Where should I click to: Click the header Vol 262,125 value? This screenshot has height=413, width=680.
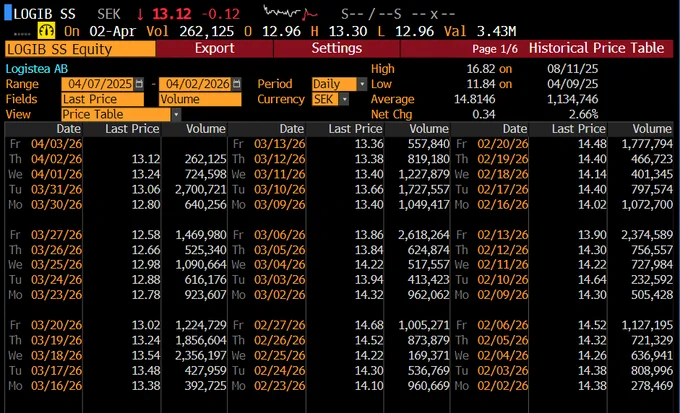[x=206, y=31]
